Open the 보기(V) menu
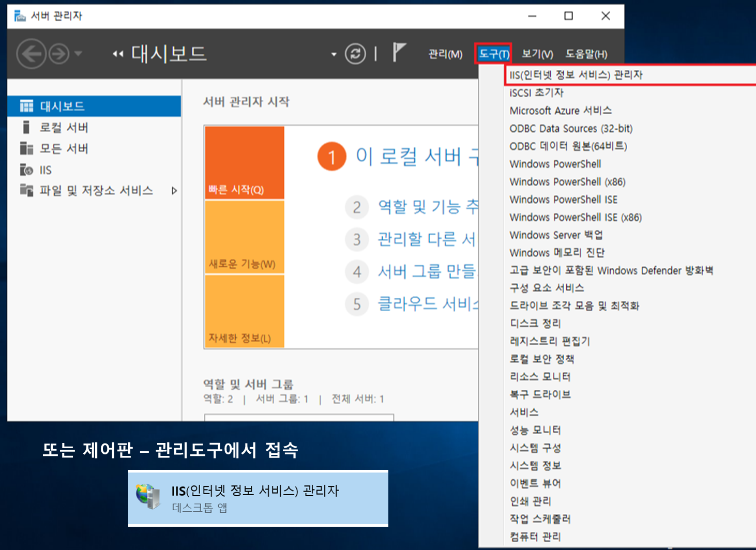The height and width of the screenshot is (550, 756). pos(537,54)
